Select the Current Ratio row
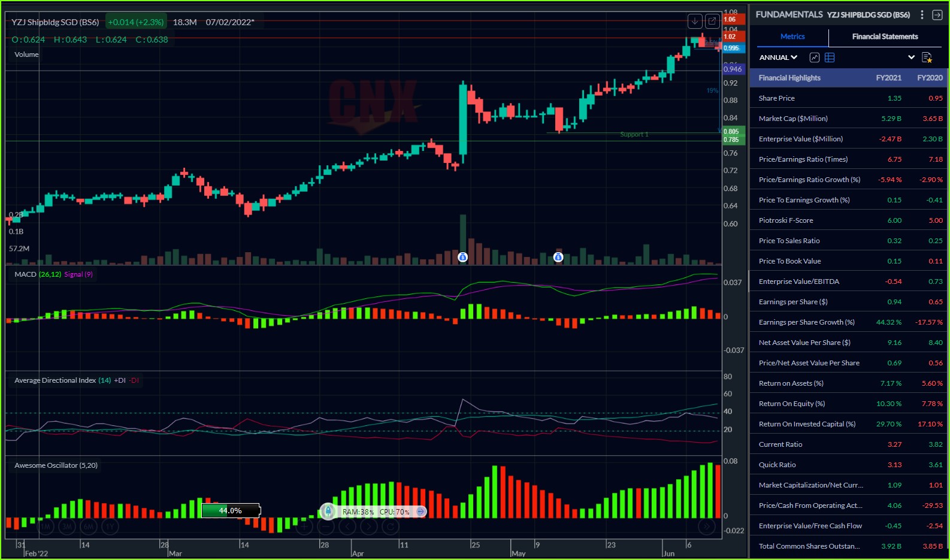The width and height of the screenshot is (950, 560). [x=849, y=444]
